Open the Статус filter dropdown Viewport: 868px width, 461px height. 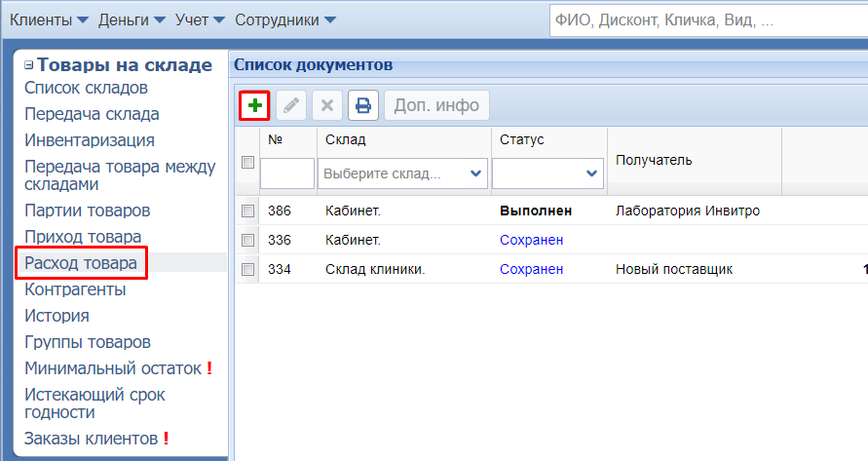click(x=547, y=173)
